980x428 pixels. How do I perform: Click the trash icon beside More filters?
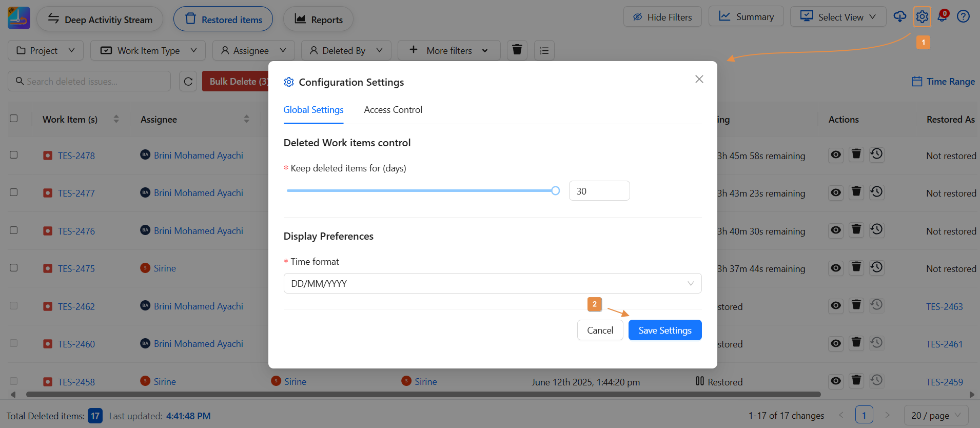coord(517,50)
